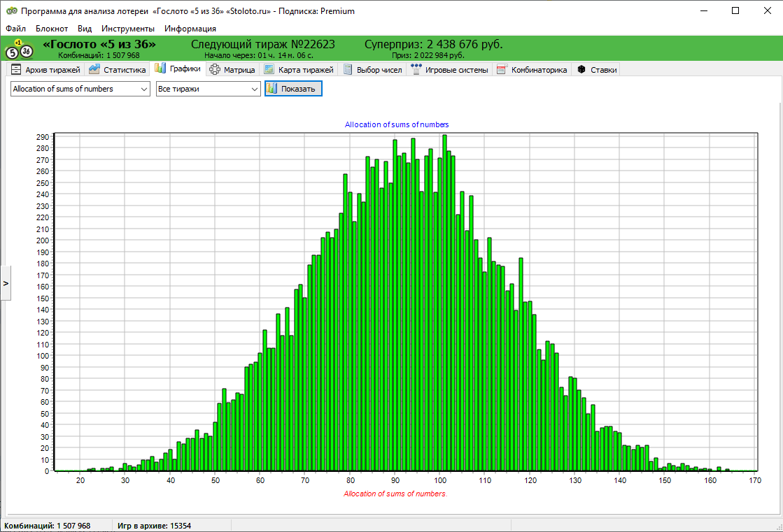Viewport: 783px width, 532px height.
Task: Expand the left side panel arrow
Action: [6, 283]
